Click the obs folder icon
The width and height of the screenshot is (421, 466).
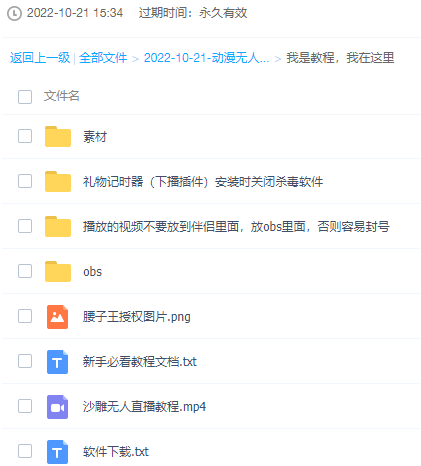58,271
